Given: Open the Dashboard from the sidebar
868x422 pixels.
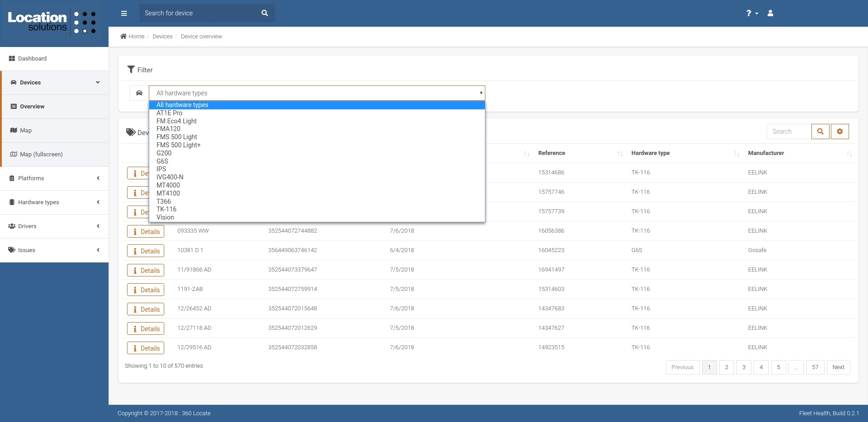Looking at the screenshot, I should coord(32,58).
